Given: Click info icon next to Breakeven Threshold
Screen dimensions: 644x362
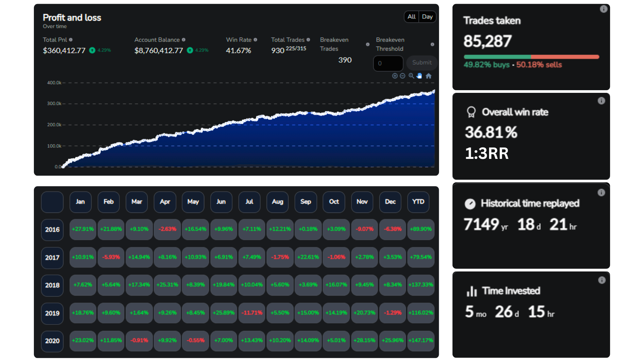Looking at the screenshot, I should pos(432,44).
